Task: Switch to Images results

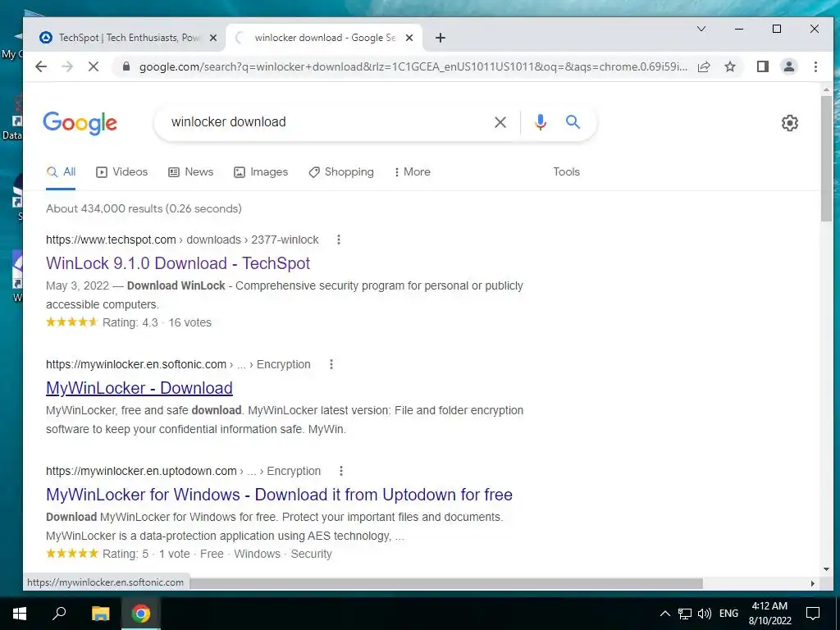Action: [261, 172]
